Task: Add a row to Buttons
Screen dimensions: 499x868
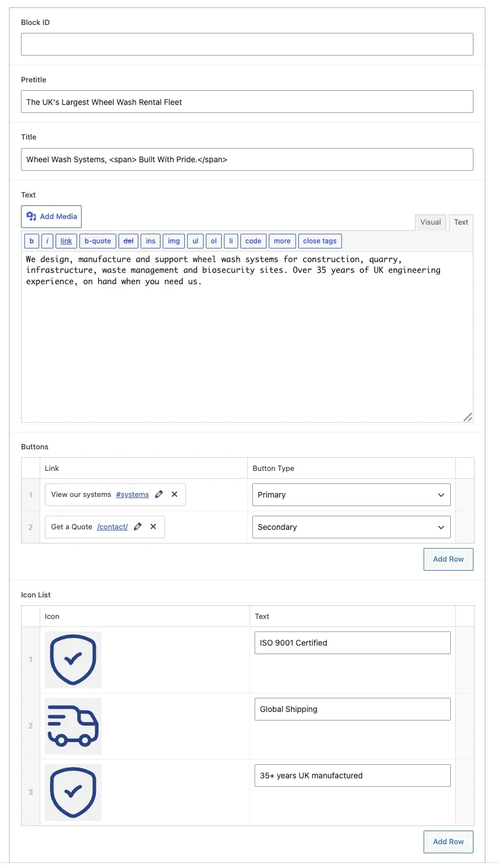Action: tap(449, 559)
